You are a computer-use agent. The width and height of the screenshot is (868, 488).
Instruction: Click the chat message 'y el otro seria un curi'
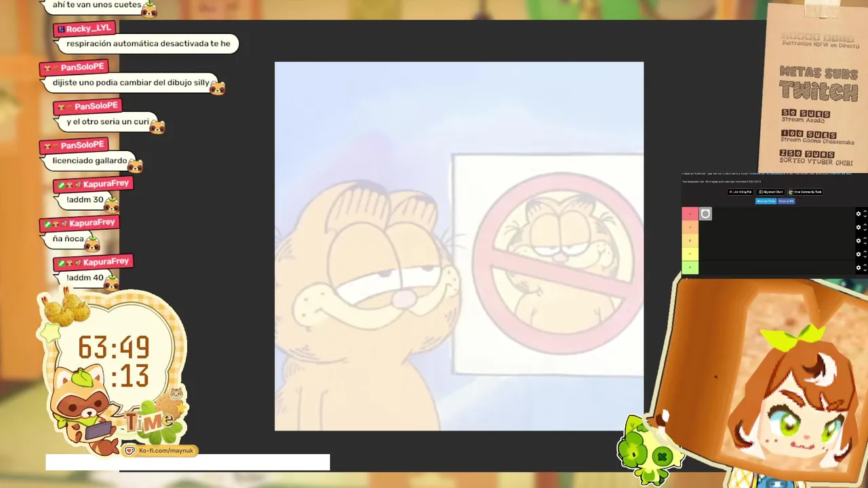pyautogui.click(x=107, y=122)
